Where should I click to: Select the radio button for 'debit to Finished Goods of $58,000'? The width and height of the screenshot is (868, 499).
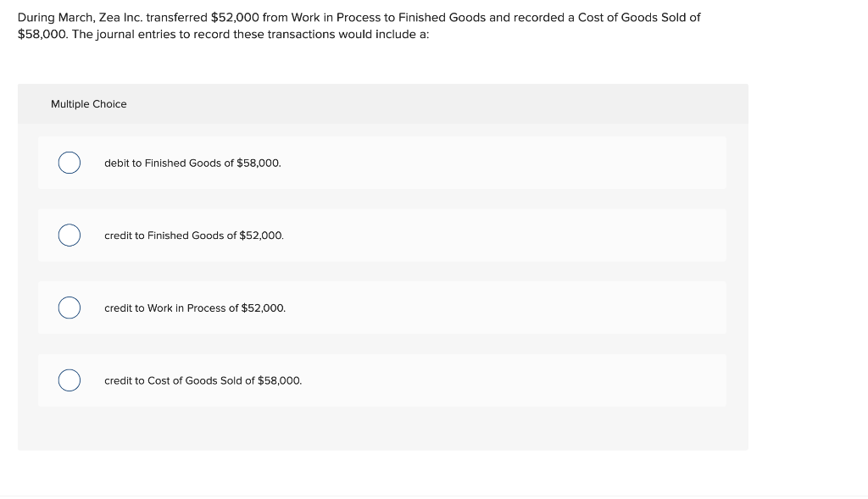(69, 163)
